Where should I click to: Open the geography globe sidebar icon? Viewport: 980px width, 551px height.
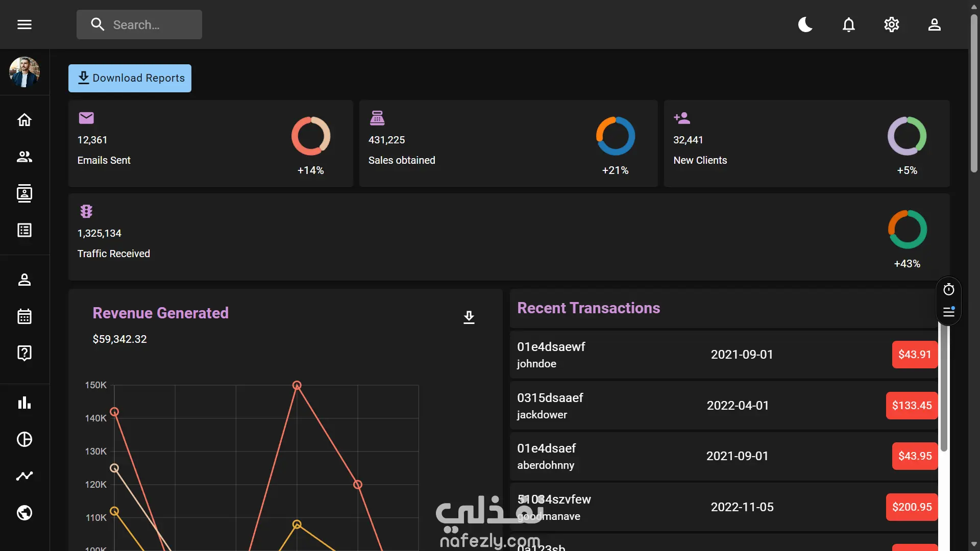coord(24,513)
